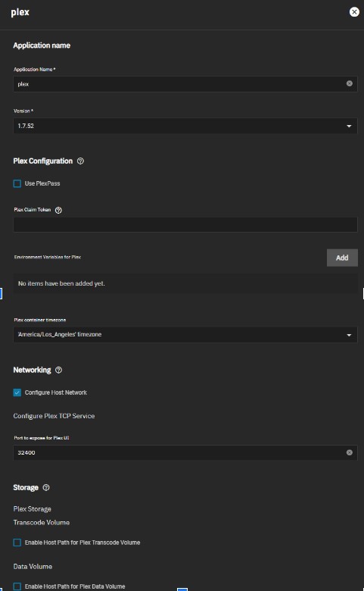
Task: Clear the port 32400 value
Action: (x=350, y=452)
